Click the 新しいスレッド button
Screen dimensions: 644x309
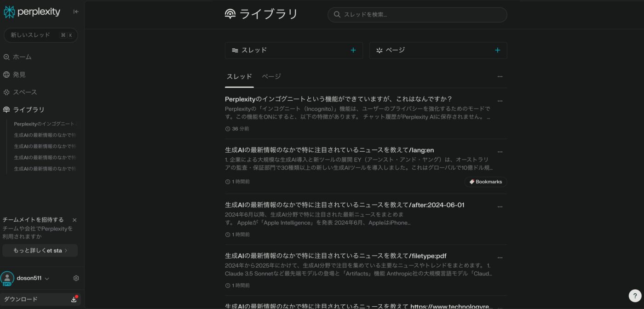[40, 35]
